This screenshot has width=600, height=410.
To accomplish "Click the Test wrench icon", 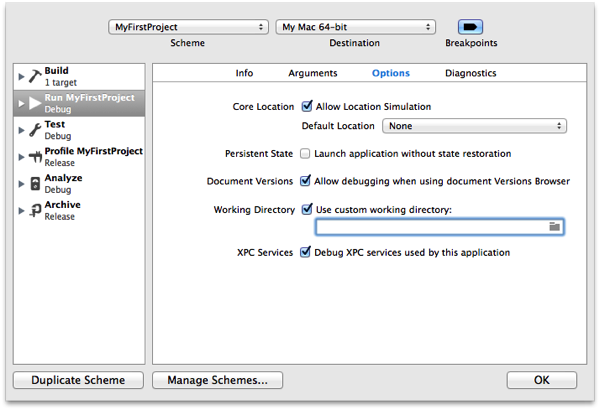I will tap(35, 130).
